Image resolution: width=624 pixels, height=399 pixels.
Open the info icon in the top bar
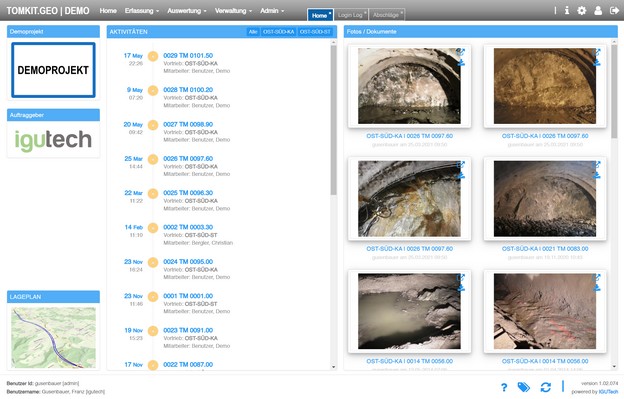click(567, 11)
